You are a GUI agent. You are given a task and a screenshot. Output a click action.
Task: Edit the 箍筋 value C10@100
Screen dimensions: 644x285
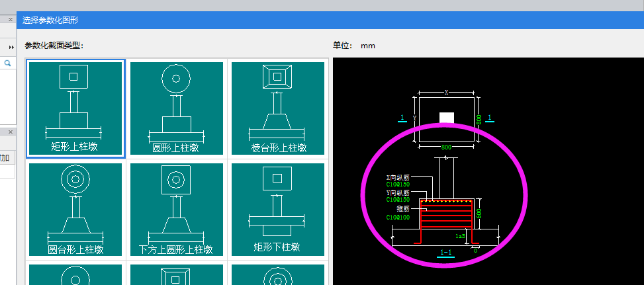(398, 218)
